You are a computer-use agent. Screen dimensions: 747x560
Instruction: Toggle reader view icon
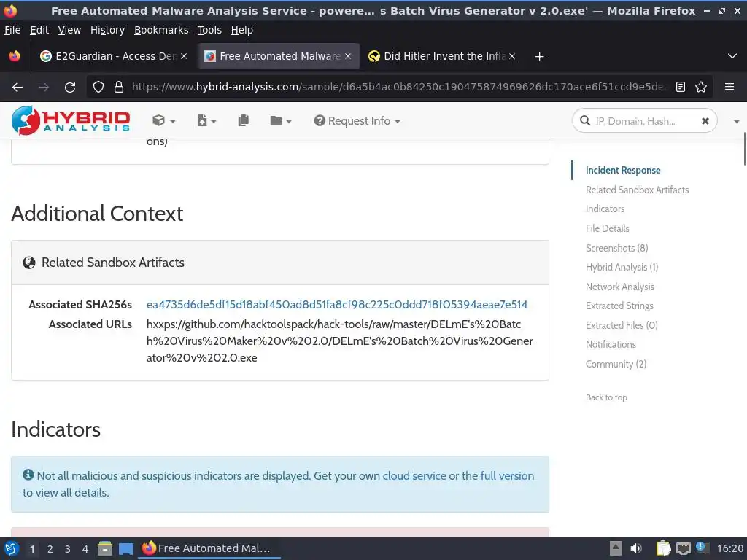681,87
